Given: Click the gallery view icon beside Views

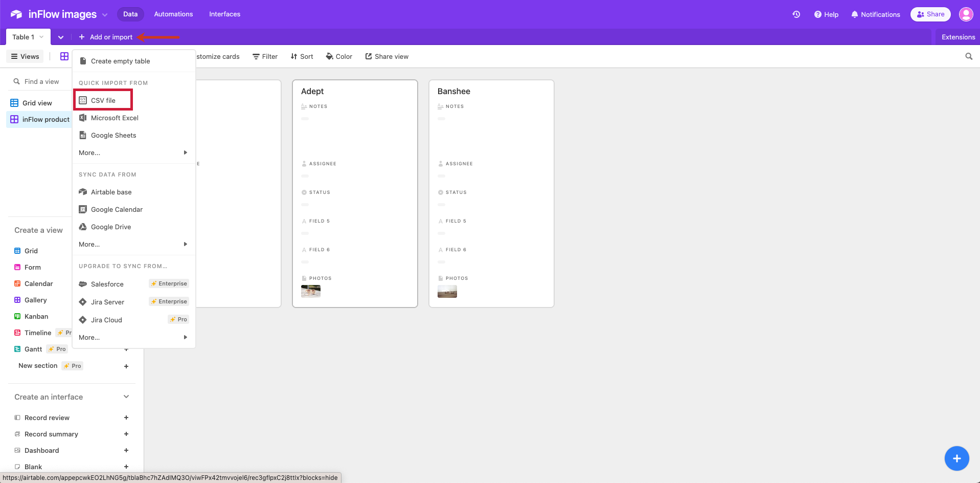Looking at the screenshot, I should click(64, 56).
